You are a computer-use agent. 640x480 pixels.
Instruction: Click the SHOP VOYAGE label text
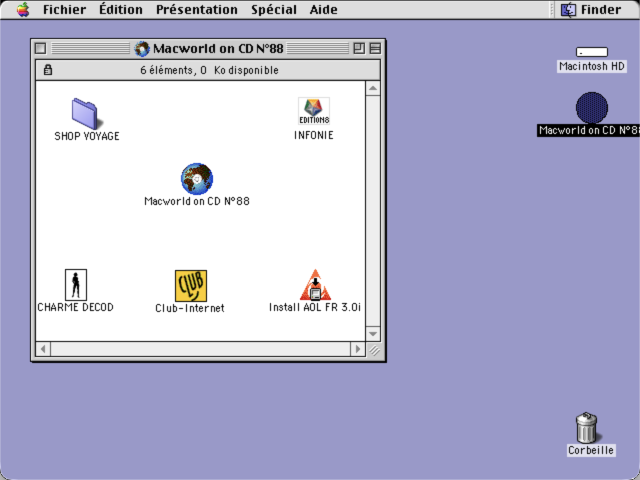[x=87, y=136]
